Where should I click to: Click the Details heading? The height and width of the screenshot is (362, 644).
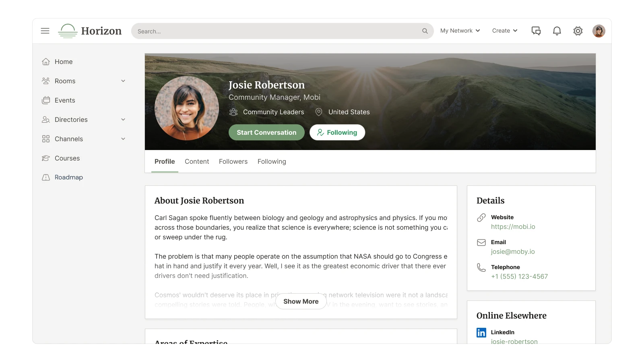(491, 201)
